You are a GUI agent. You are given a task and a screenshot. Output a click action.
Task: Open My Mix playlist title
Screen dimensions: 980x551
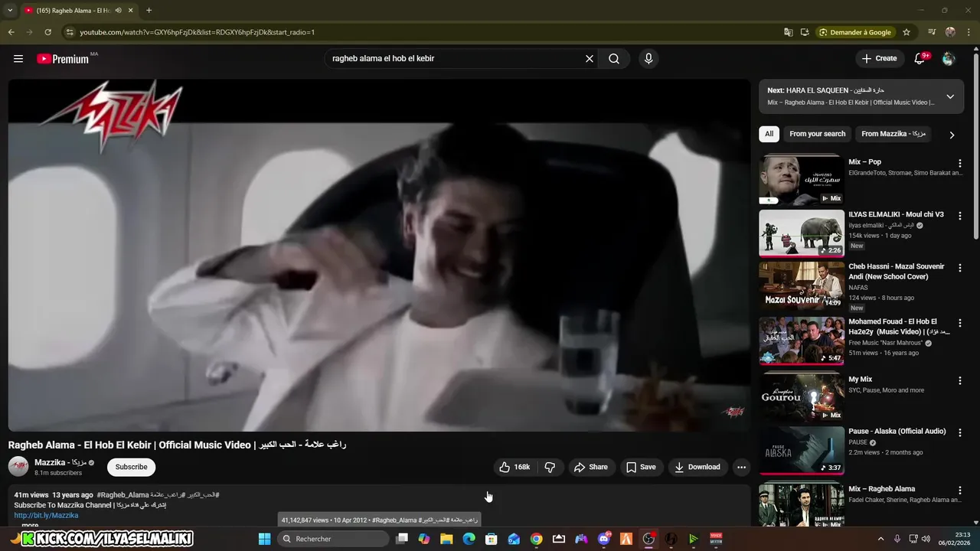(861, 380)
